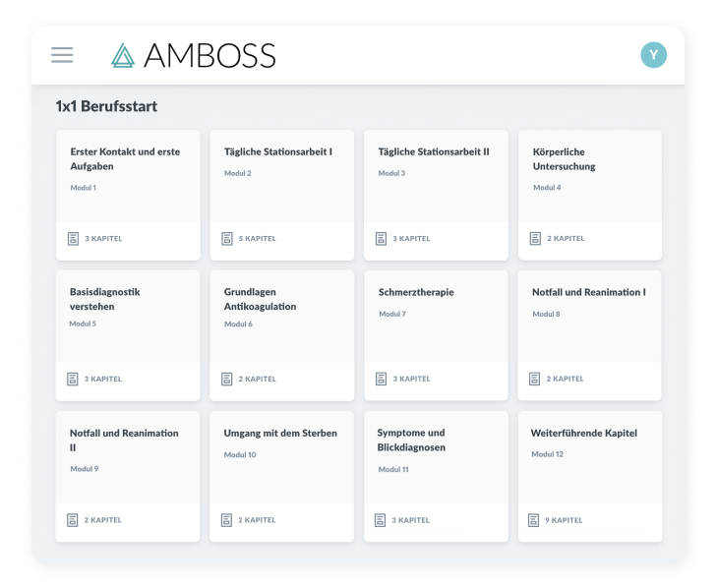
Task: Click chapter icon on Erster Kontakt card
Action: pos(73,239)
